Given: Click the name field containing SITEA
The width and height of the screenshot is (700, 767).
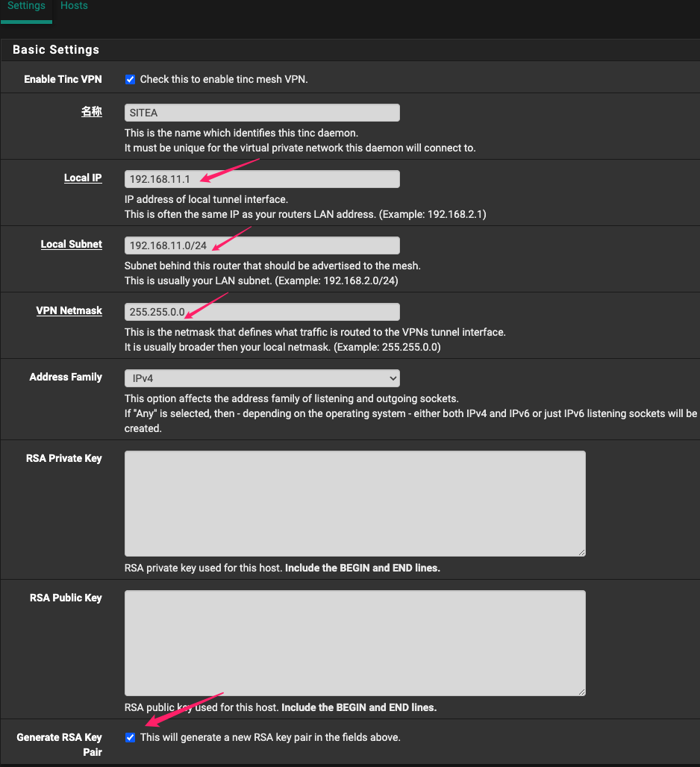Looking at the screenshot, I should [262, 113].
